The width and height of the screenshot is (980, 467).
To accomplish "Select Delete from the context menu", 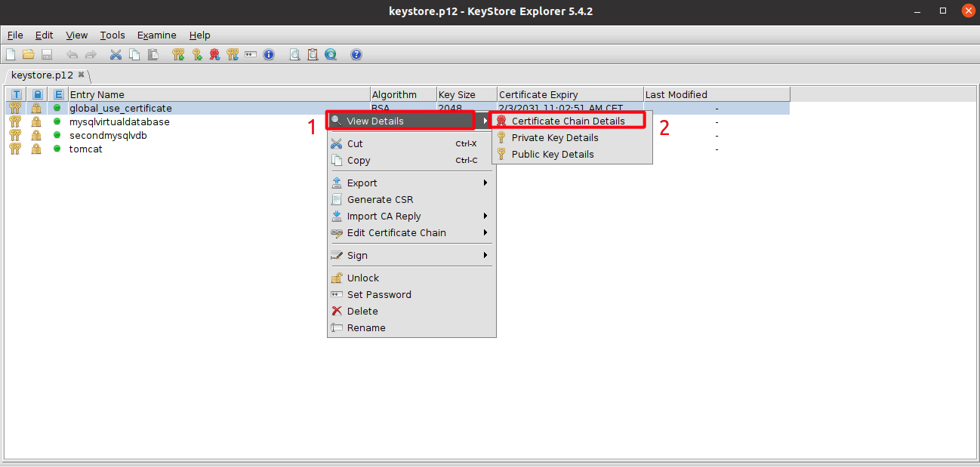I will pos(362,311).
